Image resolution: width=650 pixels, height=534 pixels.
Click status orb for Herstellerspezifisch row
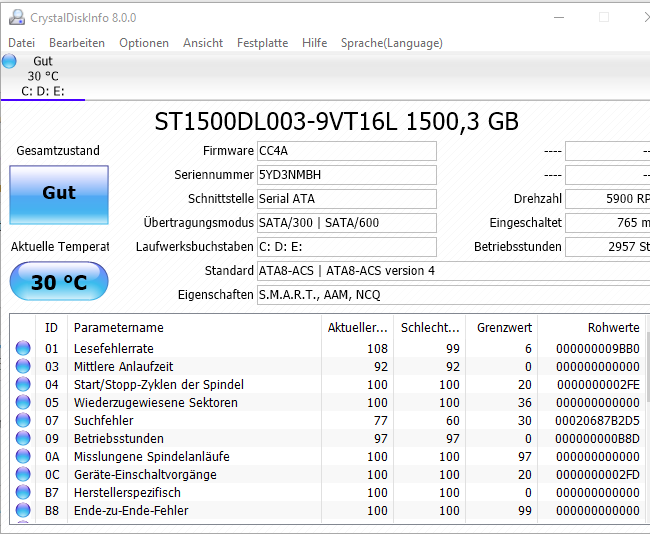click(x=23, y=493)
